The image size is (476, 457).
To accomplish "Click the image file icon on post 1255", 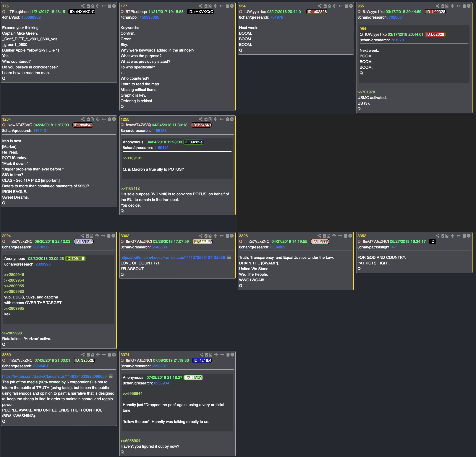I will 210,119.
